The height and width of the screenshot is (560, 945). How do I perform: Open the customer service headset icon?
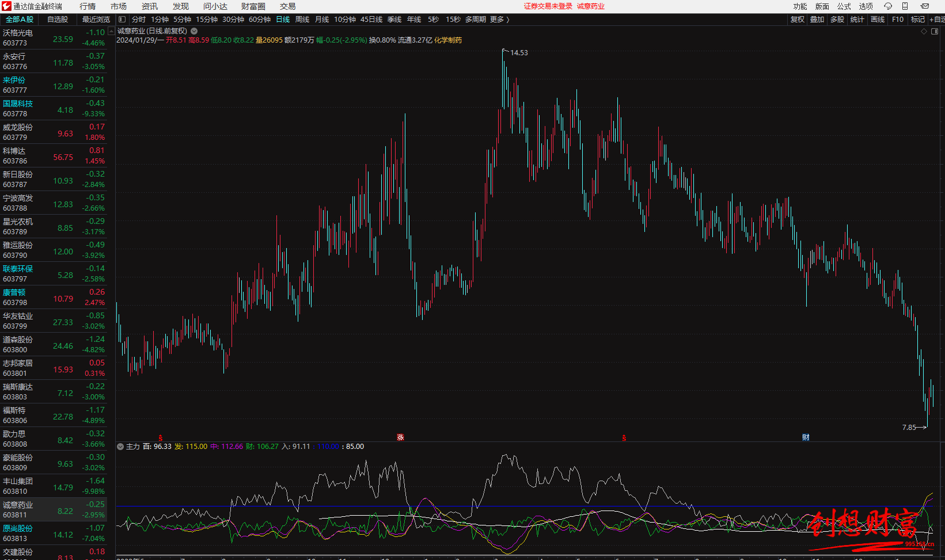click(888, 6)
